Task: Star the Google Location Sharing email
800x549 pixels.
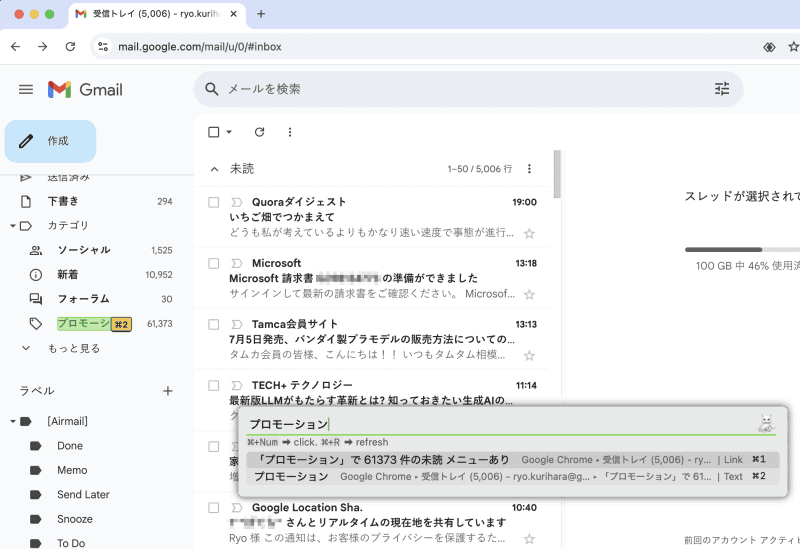Action: click(x=530, y=539)
